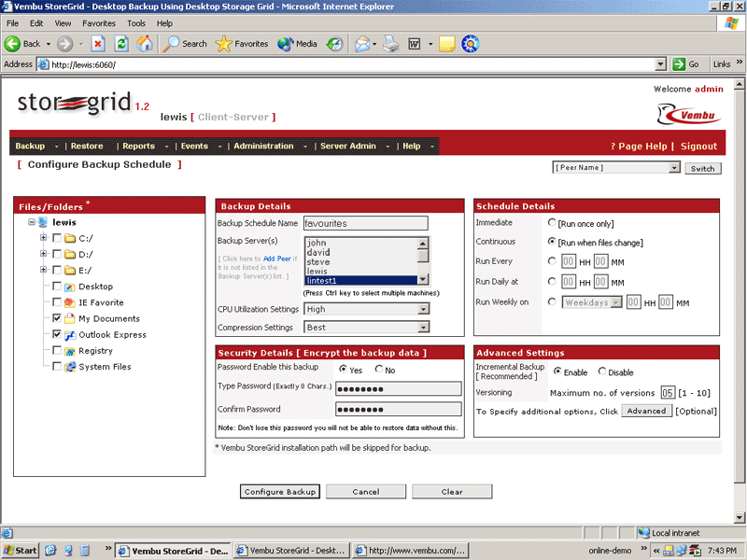Viewport: 747px width, 560px height.
Task: Click the Confirm Password field
Action: [x=399, y=409]
